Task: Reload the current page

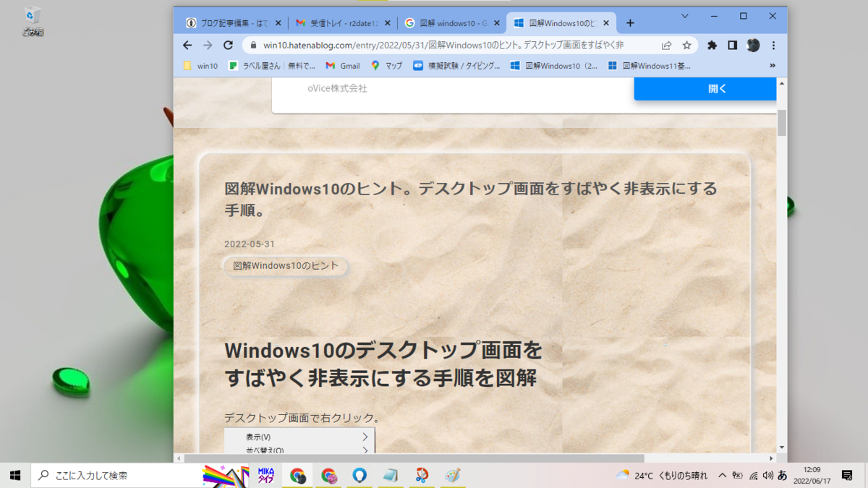Action: tap(228, 45)
